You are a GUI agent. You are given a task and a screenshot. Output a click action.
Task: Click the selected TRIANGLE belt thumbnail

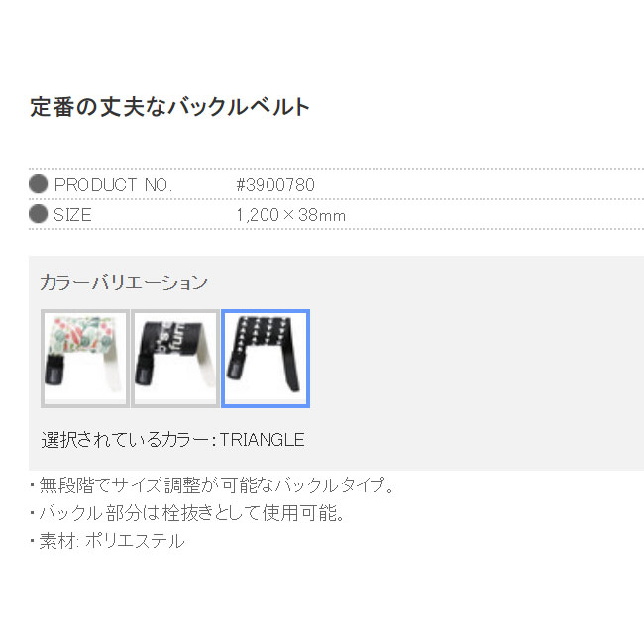266,359
